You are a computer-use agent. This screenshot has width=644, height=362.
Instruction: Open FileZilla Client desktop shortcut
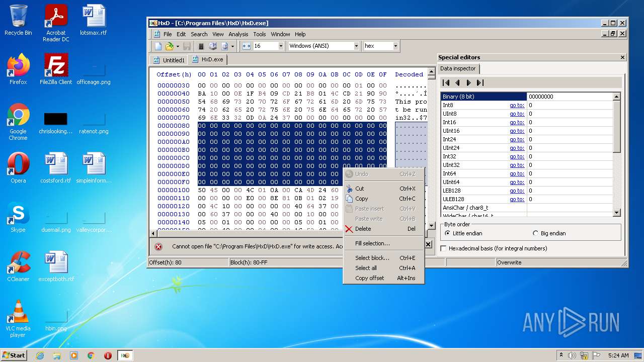[56, 69]
